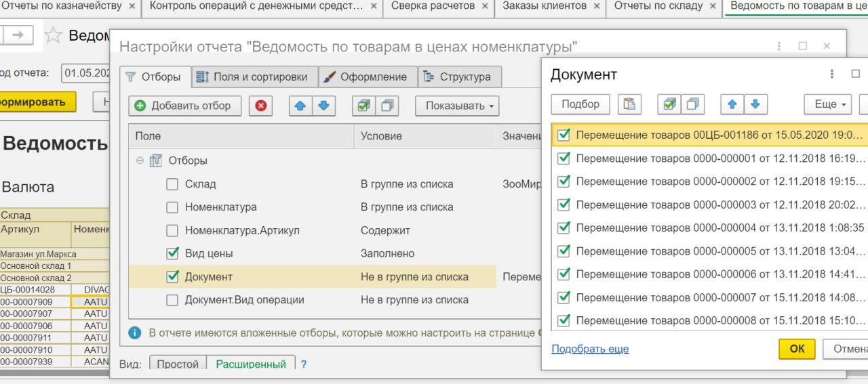The height and width of the screenshot is (384, 868).
Task: Click help question mark next to Расширенный
Action: click(x=304, y=364)
